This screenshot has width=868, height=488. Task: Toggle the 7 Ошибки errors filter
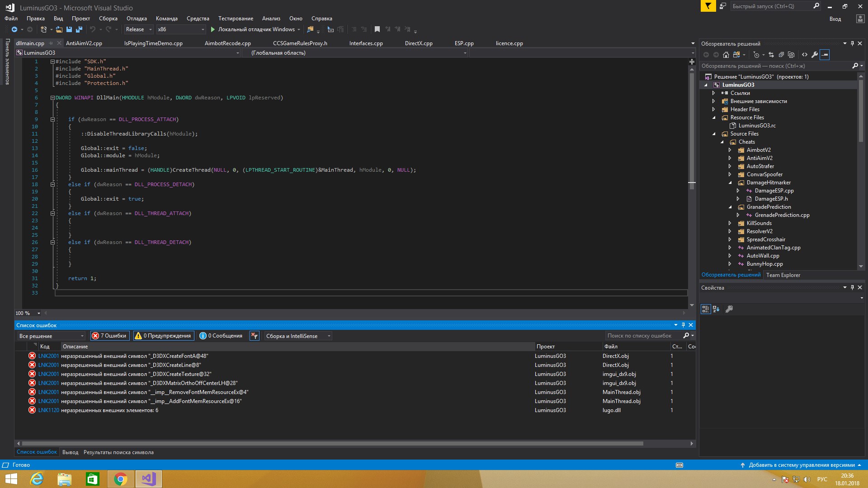pyautogui.click(x=109, y=336)
